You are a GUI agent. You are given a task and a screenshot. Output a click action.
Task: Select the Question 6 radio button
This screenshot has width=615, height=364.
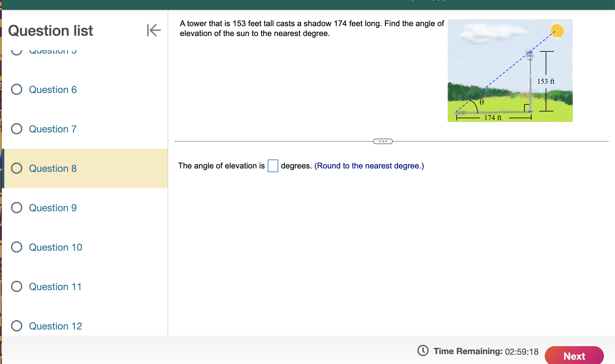click(x=17, y=89)
